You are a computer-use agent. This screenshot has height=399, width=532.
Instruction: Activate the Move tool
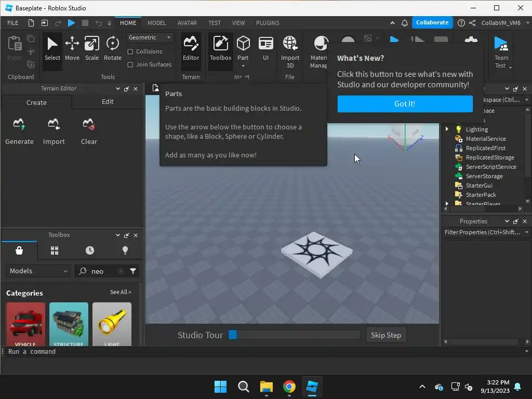pyautogui.click(x=72, y=49)
